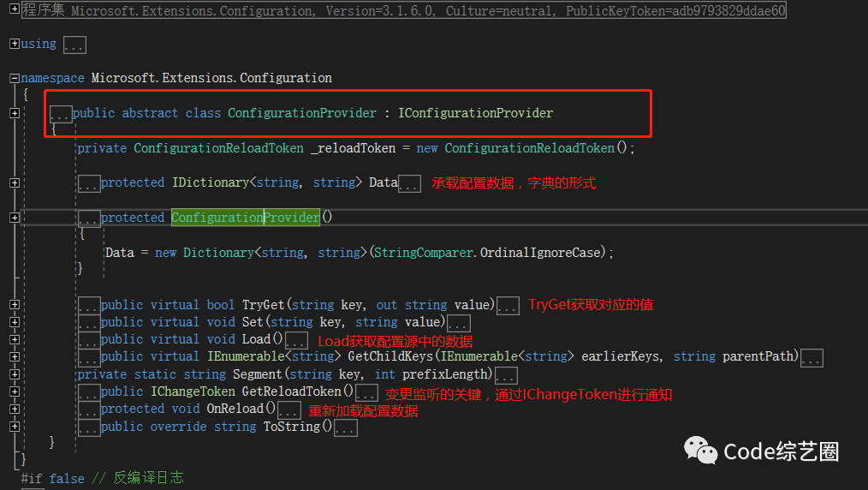Screen dimensions: 868x490
Task: Open collapsed body box after Load()
Action: [297, 340]
